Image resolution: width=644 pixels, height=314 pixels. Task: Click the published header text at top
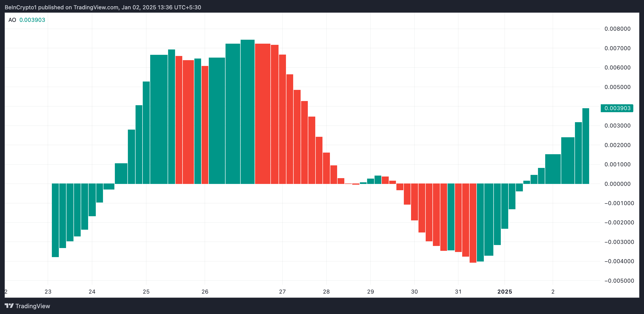(x=103, y=7)
